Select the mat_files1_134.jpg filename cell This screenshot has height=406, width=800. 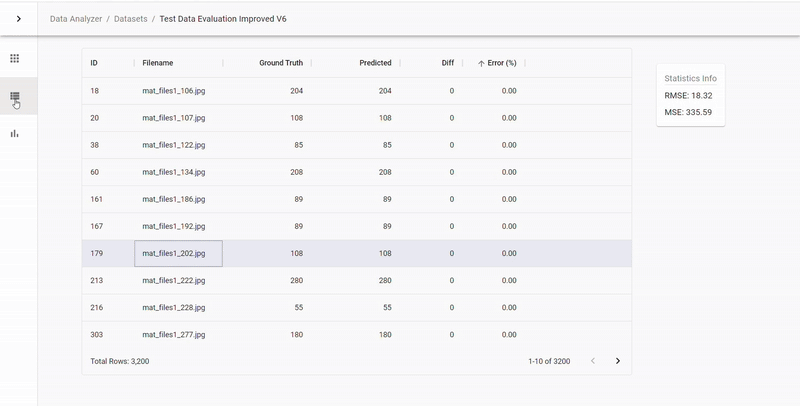point(179,172)
